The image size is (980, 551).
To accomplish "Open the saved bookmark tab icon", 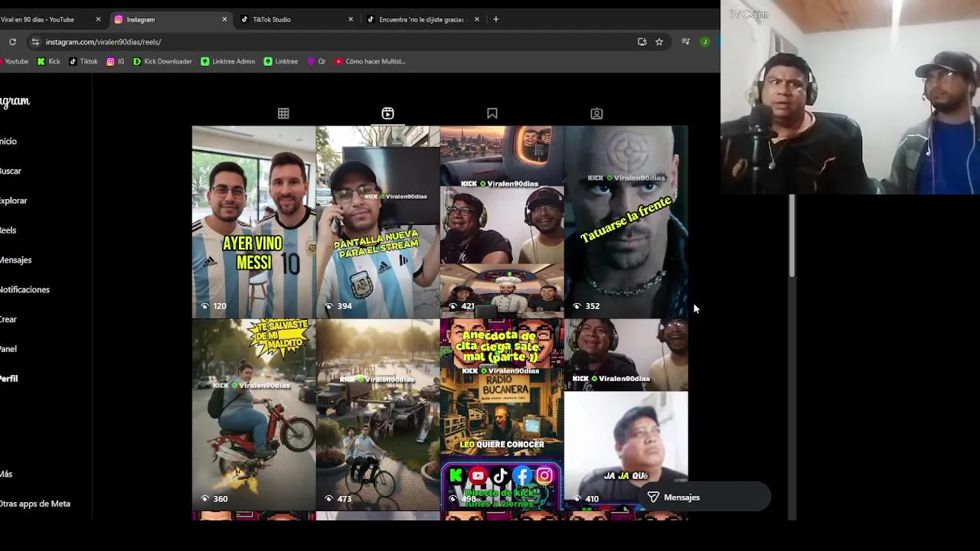I will coord(492,113).
